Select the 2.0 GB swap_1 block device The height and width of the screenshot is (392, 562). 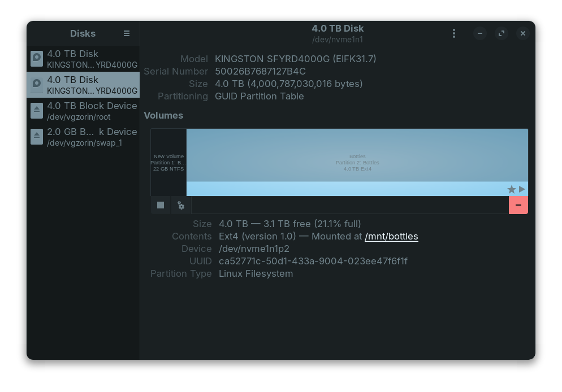point(83,137)
